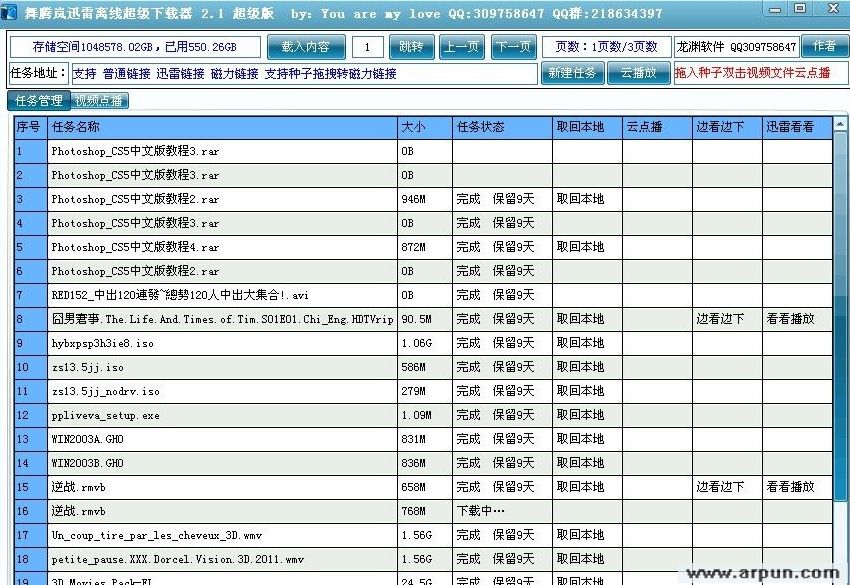Click 取回本地 for Photoshop_CS5中文版教程2.rar
Screen dimensions: 850x585
click(x=582, y=199)
